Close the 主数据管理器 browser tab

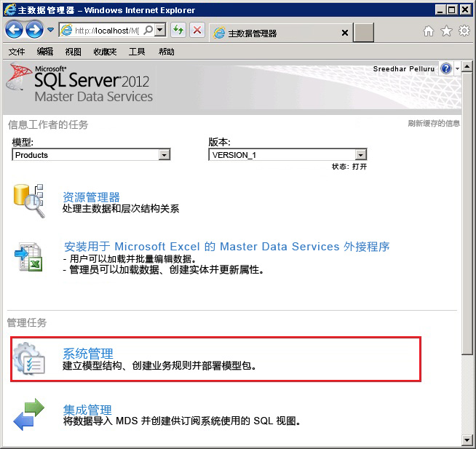[x=345, y=33]
